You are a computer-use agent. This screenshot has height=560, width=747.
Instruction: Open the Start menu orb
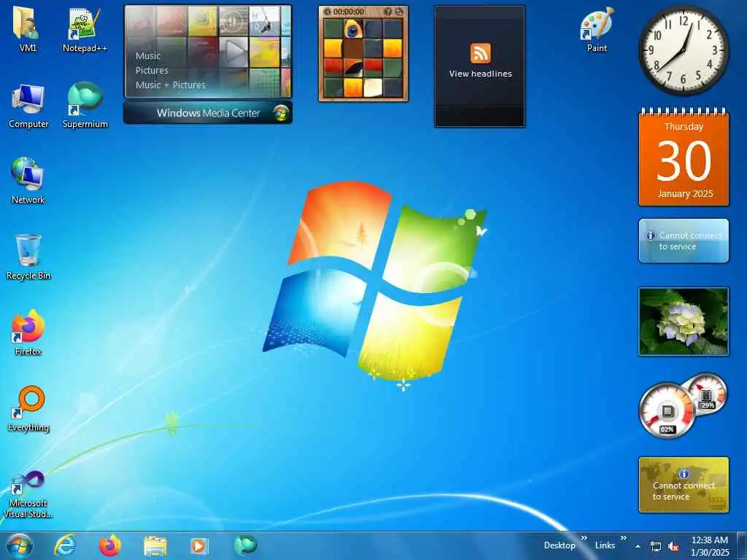tap(20, 545)
